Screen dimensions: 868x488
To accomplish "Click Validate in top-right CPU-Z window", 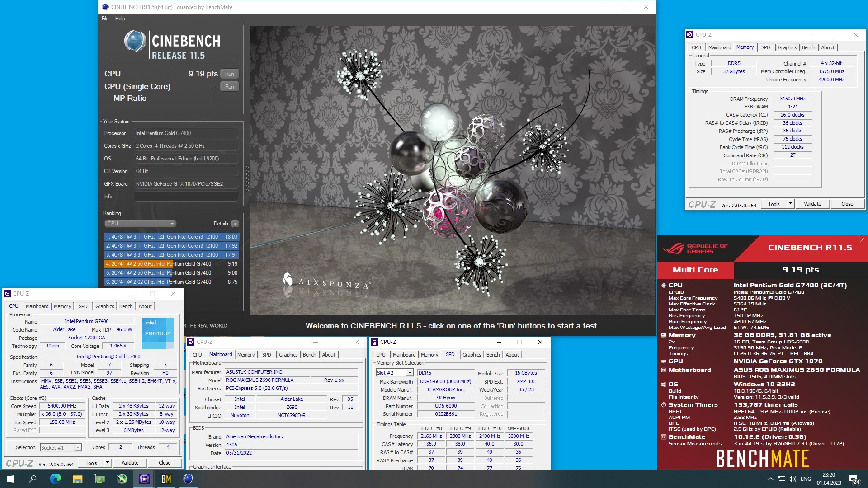I will click(x=812, y=204).
